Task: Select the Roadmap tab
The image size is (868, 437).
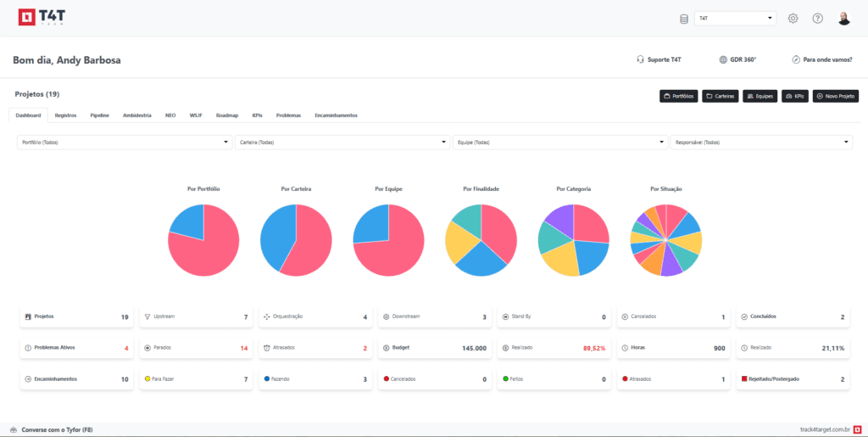Action: [x=227, y=115]
